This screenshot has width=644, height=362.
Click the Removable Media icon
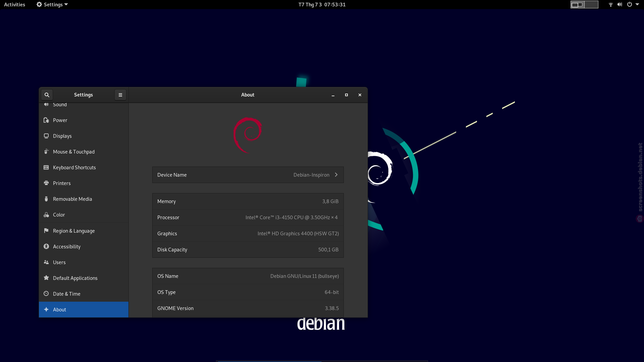pyautogui.click(x=46, y=199)
